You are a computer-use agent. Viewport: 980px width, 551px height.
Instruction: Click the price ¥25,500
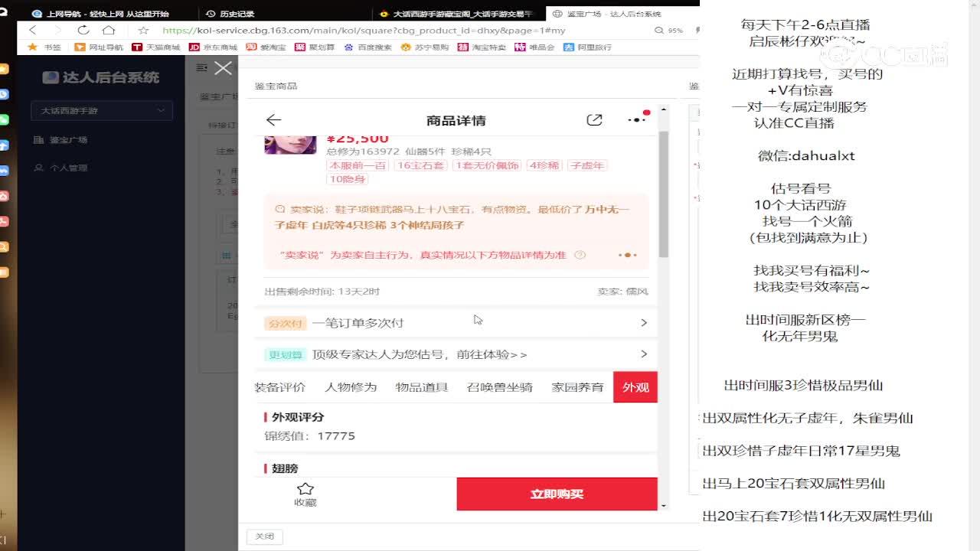click(358, 139)
